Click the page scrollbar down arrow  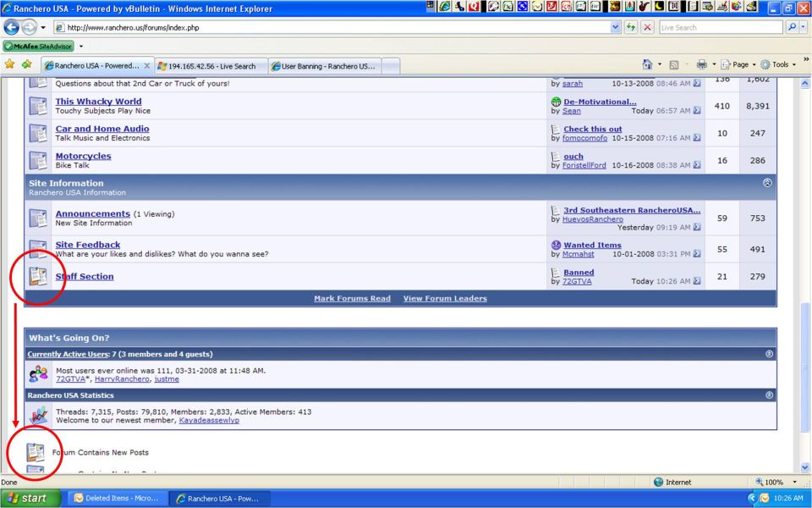click(x=804, y=467)
